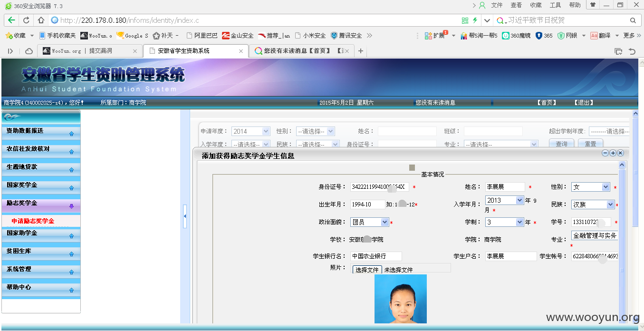Screen dimensions: 644x331
Task: Click the 学生银行名 input field
Action: tap(376, 256)
